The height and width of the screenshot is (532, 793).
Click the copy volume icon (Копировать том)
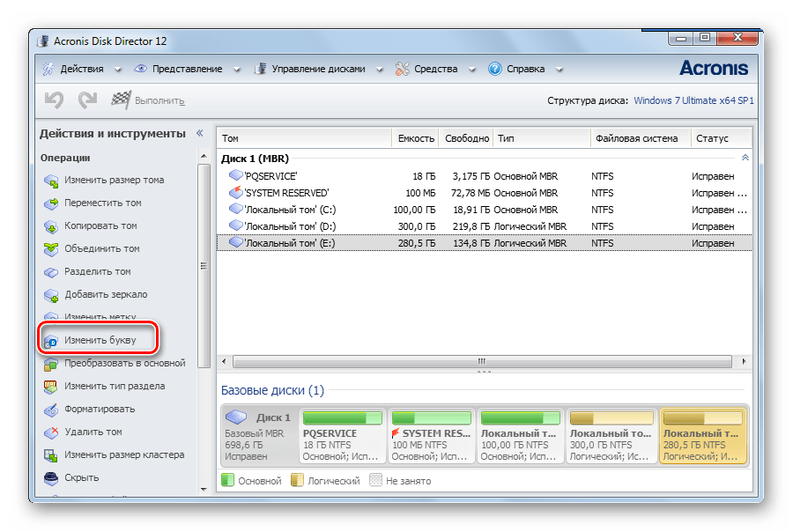[x=50, y=226]
